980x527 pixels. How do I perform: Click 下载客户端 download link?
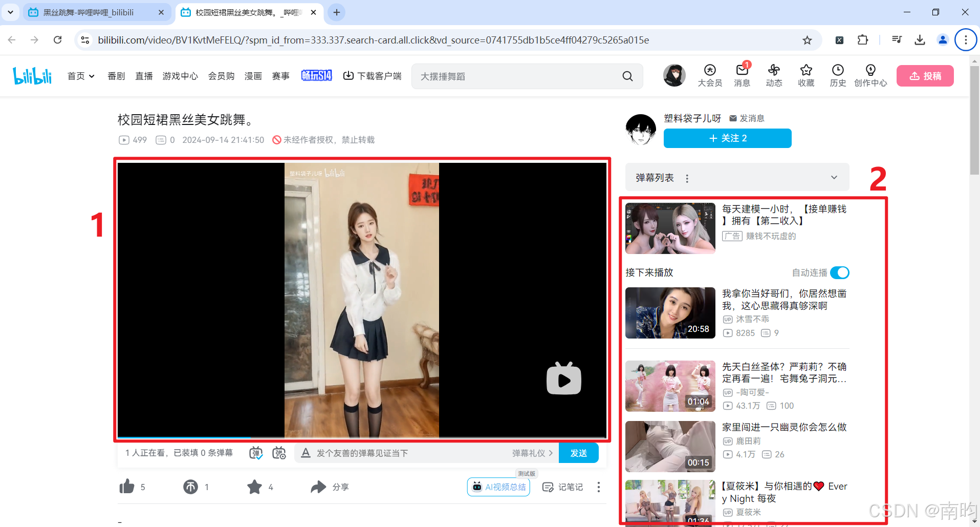(x=372, y=76)
